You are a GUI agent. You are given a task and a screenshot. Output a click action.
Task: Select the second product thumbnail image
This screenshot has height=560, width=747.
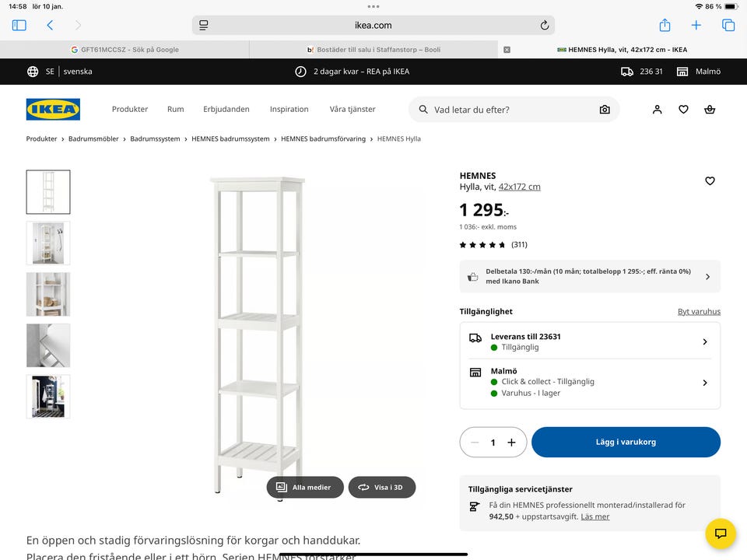coord(48,243)
